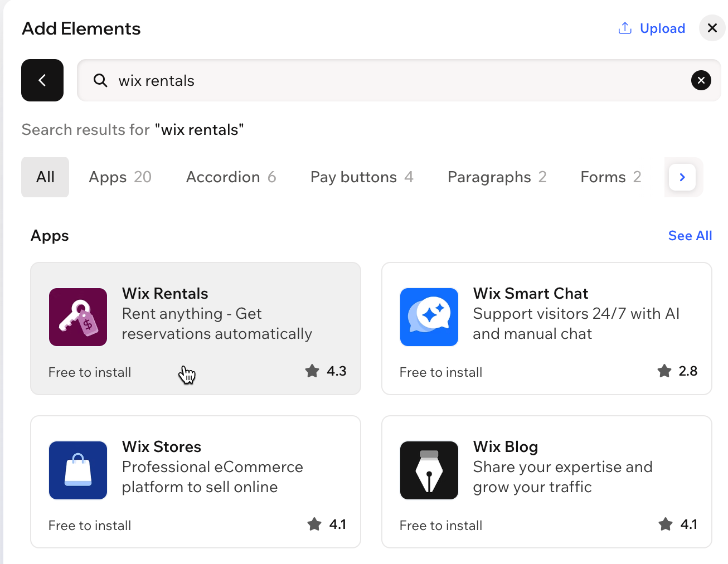Select the All filter tab
728x564 pixels.
click(x=45, y=177)
